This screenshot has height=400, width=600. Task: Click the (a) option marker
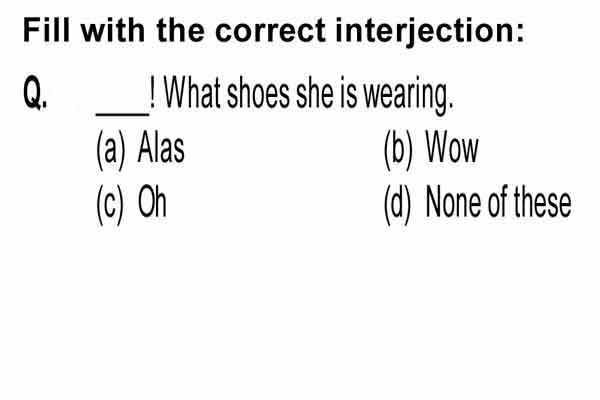click(111, 150)
